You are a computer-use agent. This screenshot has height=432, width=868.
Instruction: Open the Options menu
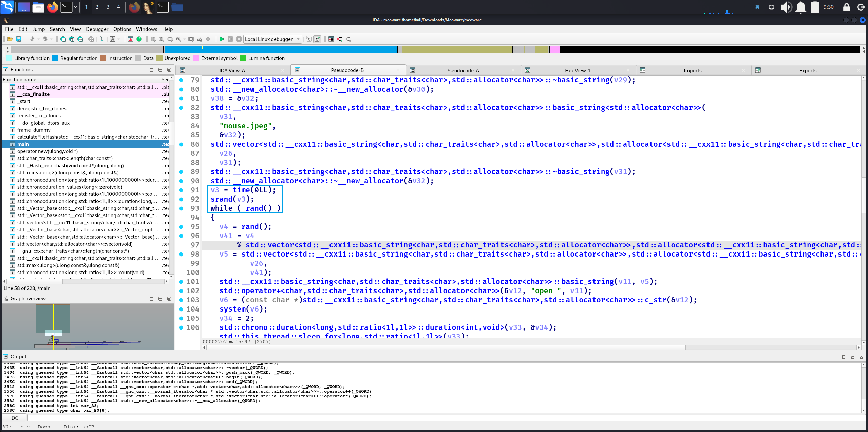coord(122,29)
